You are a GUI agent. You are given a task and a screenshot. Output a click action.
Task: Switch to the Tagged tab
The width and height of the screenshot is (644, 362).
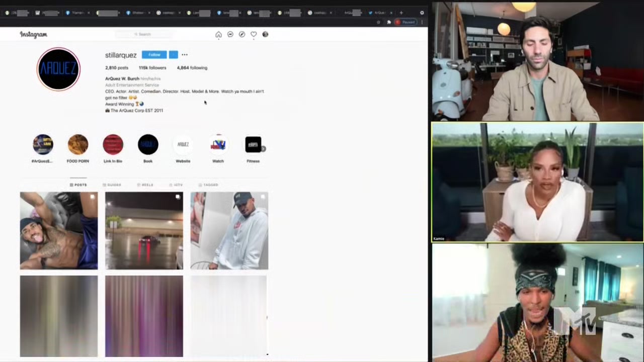click(208, 185)
